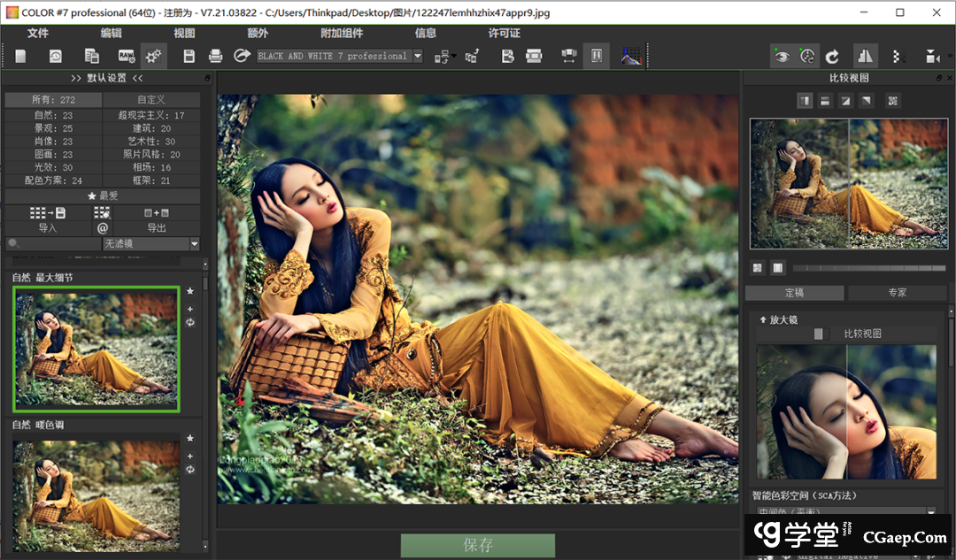The image size is (956, 560).
Task: Open the 无滤镜 filter dropdown
Action: (x=194, y=244)
